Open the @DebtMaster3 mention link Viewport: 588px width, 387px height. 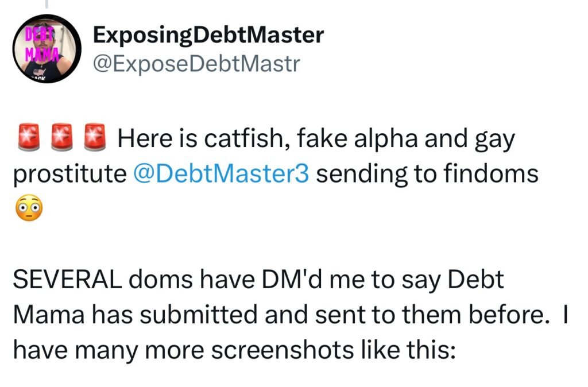click(220, 174)
